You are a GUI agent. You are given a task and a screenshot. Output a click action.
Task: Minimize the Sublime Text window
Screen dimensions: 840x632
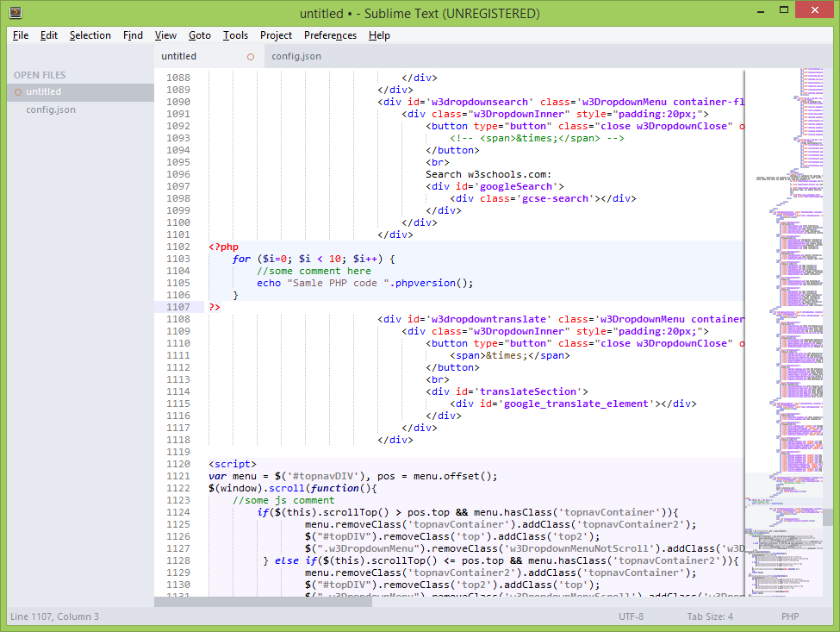[x=760, y=11]
